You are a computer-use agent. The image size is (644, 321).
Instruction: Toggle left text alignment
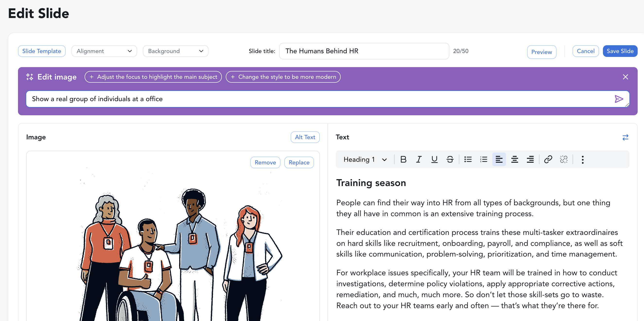pyautogui.click(x=499, y=159)
